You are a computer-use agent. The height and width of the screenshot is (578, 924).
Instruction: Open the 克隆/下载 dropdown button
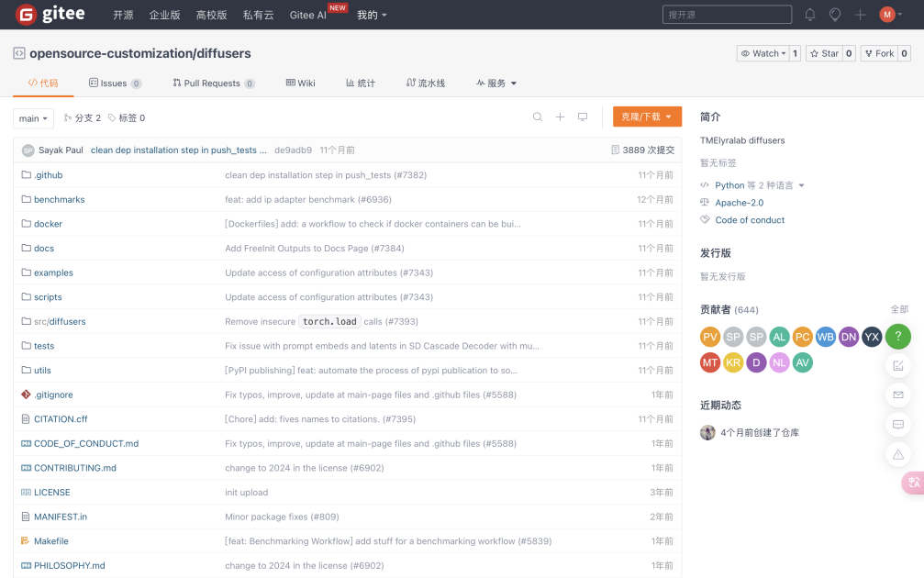point(647,117)
